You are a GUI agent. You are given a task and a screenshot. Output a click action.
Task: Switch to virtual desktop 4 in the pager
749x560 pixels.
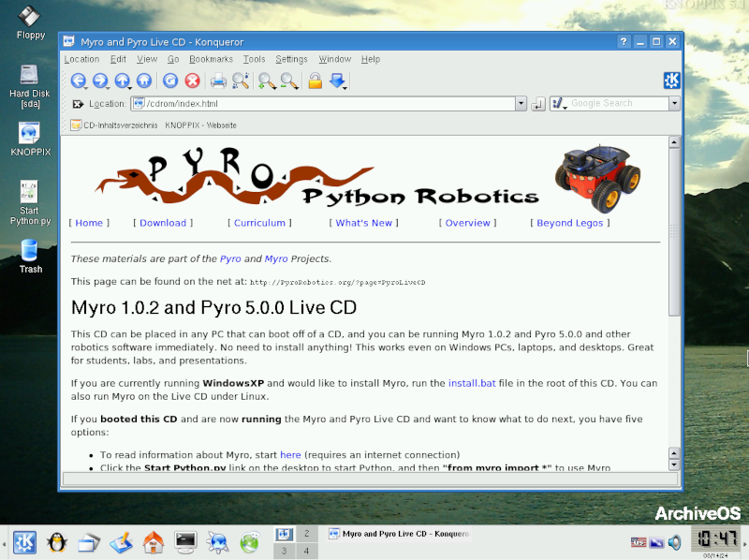point(307,551)
